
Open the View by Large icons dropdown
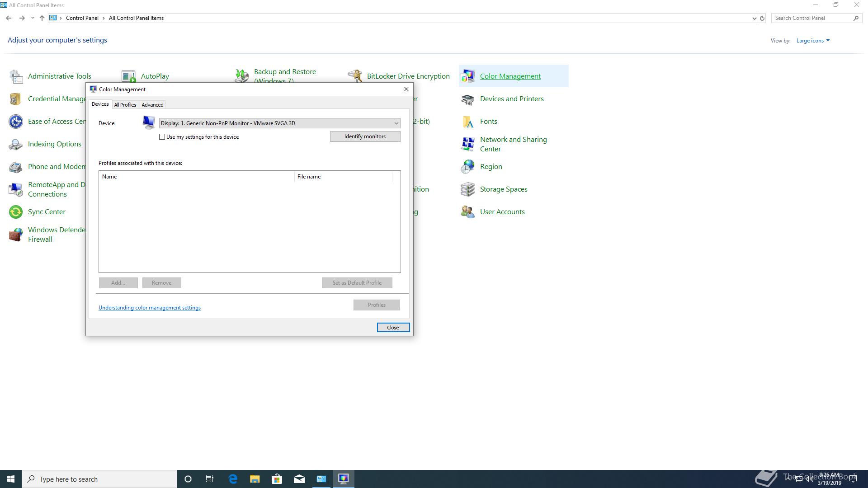(x=812, y=41)
